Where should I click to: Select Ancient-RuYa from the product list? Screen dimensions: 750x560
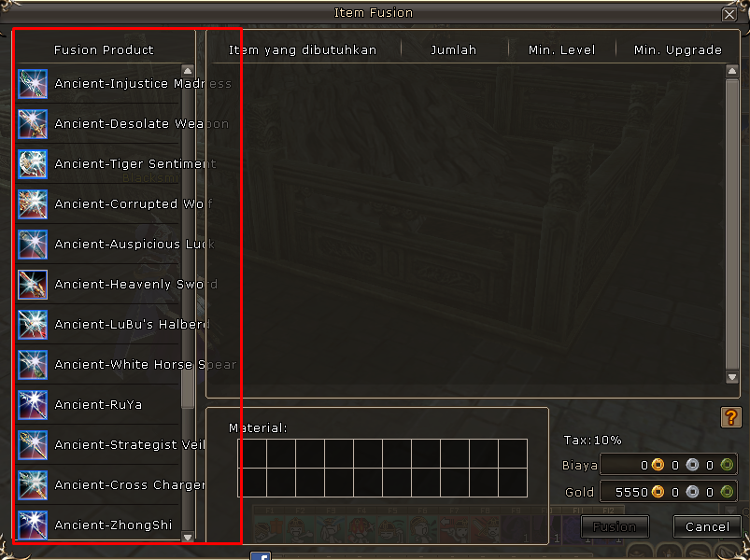(98, 405)
